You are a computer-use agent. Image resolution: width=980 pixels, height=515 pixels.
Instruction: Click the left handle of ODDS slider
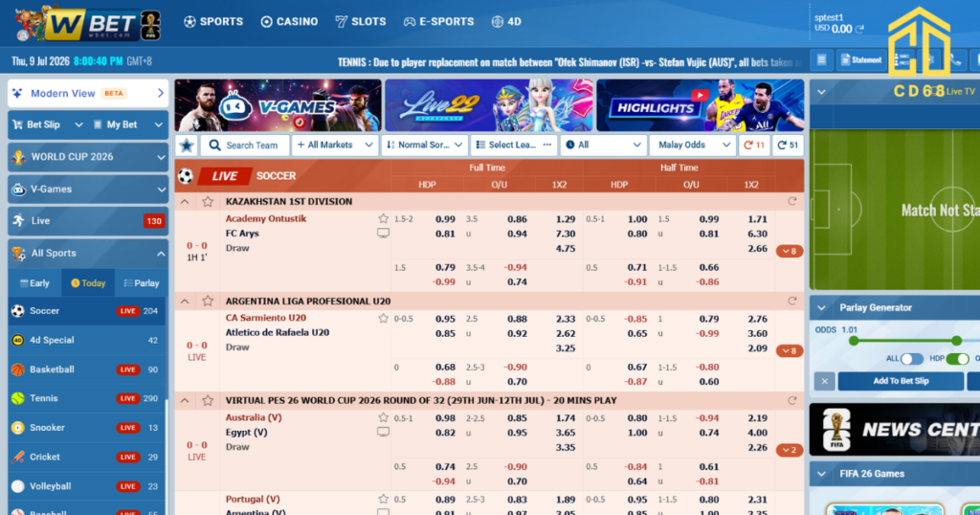click(x=854, y=341)
